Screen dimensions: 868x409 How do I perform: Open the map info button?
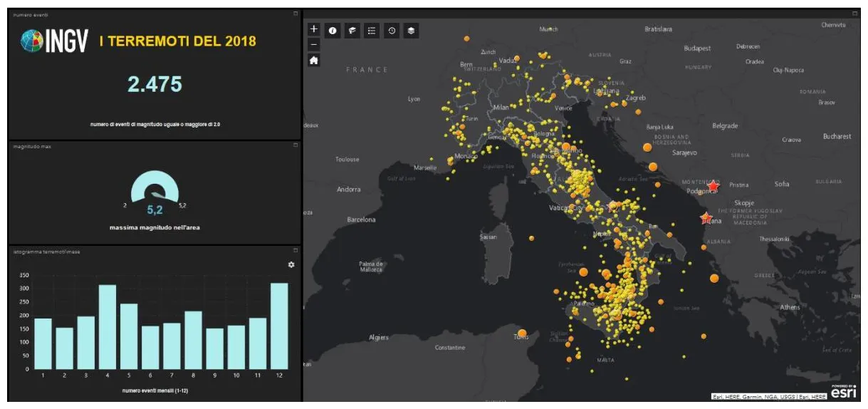coord(333,31)
